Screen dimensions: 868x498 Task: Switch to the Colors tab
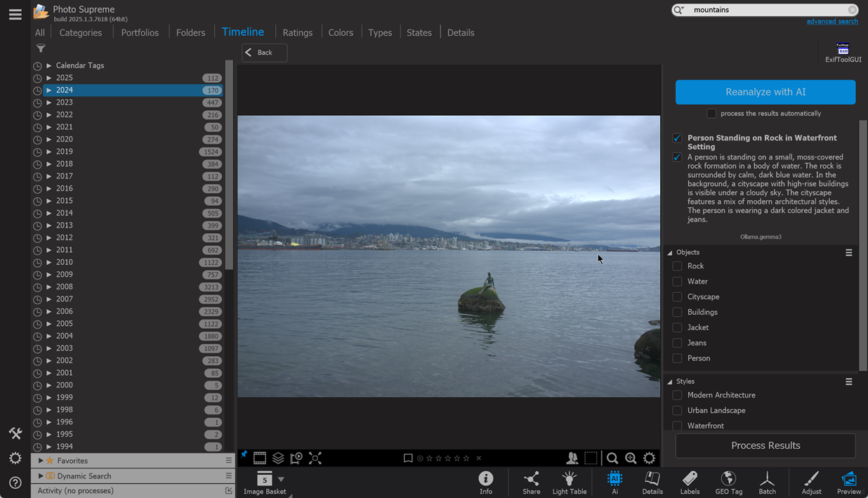coord(341,32)
